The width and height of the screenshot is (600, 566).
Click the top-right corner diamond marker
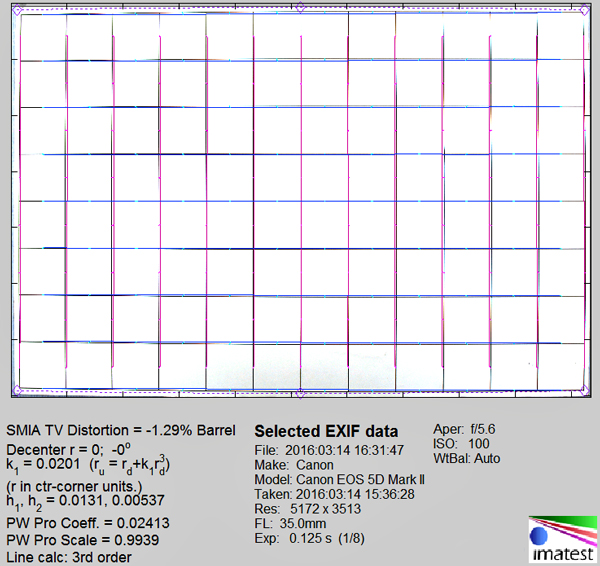[586, 9]
